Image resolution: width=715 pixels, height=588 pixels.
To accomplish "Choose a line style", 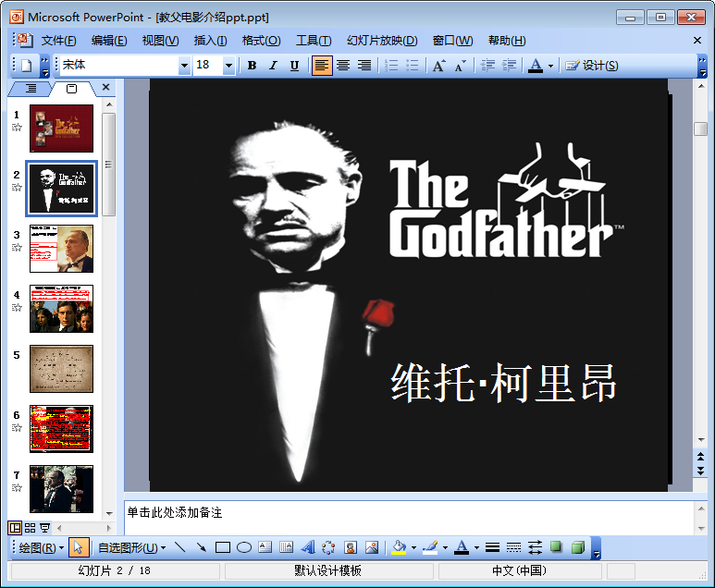I will (x=492, y=547).
